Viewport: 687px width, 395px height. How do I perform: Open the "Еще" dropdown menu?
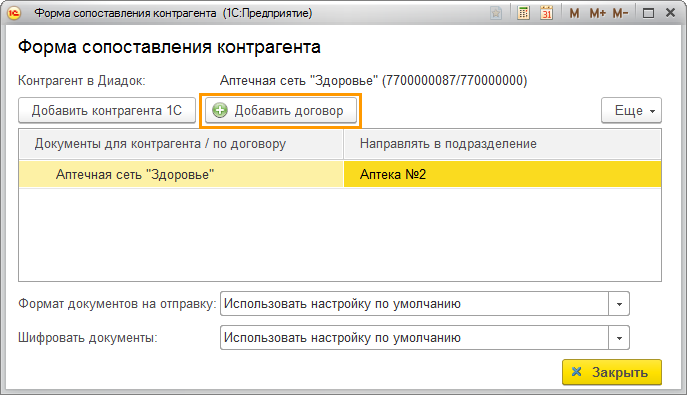[631, 110]
